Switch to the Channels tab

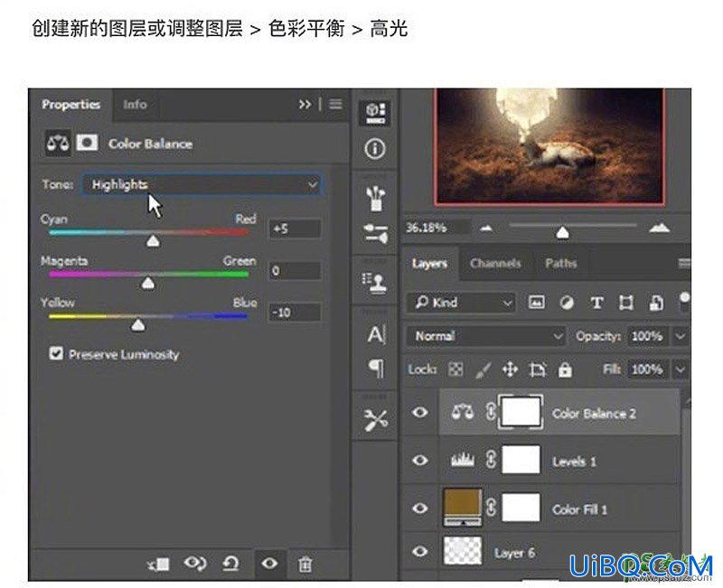(x=495, y=263)
